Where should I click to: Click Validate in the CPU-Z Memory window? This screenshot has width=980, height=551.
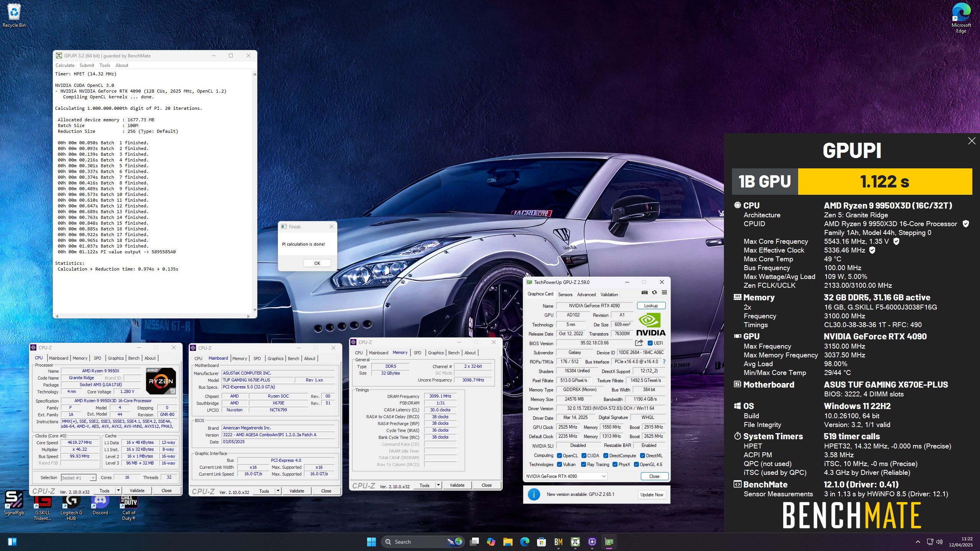pyautogui.click(x=457, y=485)
